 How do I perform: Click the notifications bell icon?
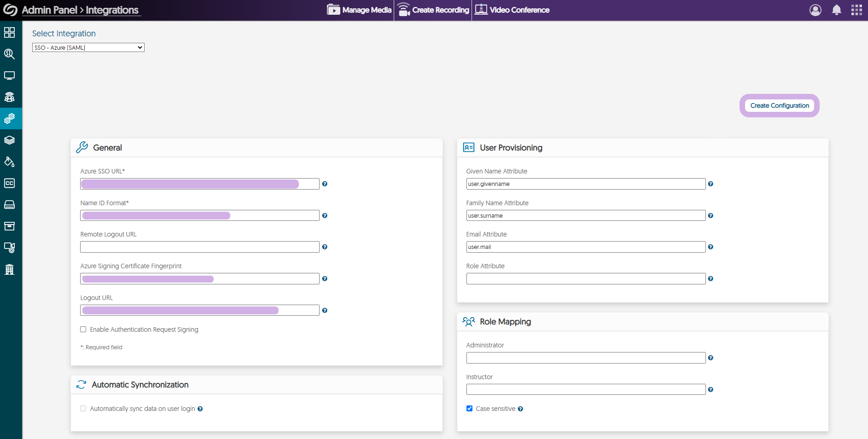[x=837, y=10]
